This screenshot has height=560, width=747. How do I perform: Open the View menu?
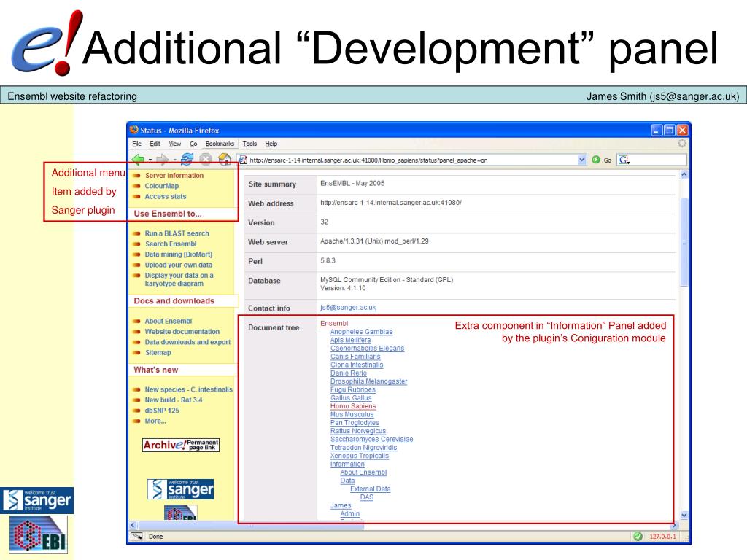(175, 144)
